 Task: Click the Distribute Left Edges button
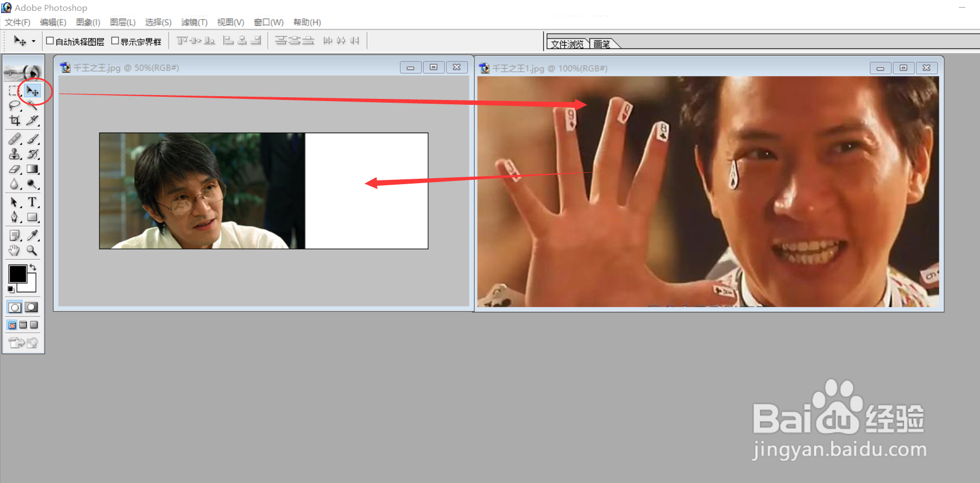pos(328,41)
